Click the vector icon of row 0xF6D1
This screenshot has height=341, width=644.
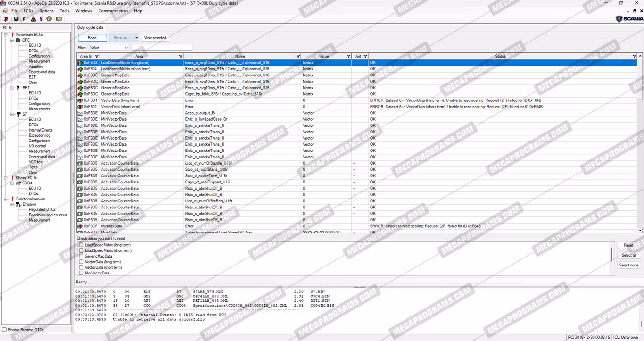pos(80,100)
